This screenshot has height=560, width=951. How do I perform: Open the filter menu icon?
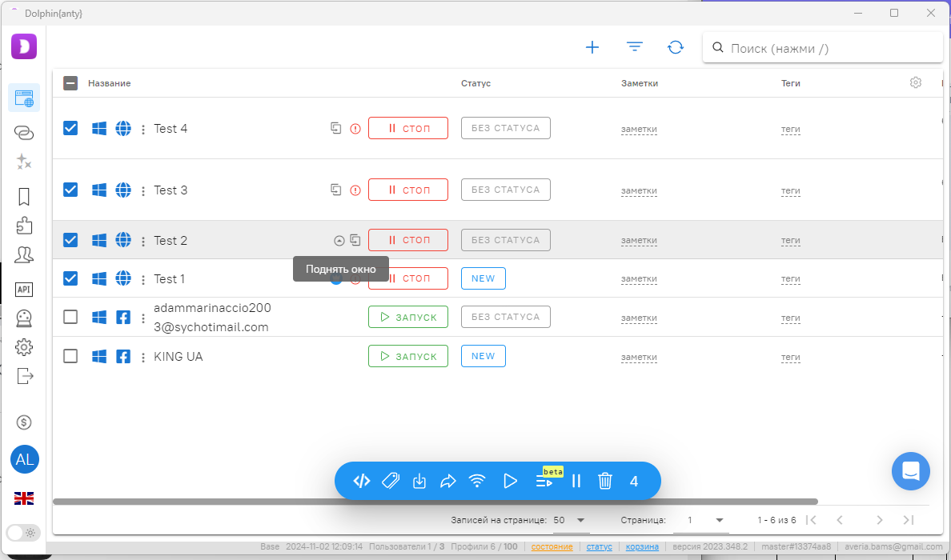[635, 47]
